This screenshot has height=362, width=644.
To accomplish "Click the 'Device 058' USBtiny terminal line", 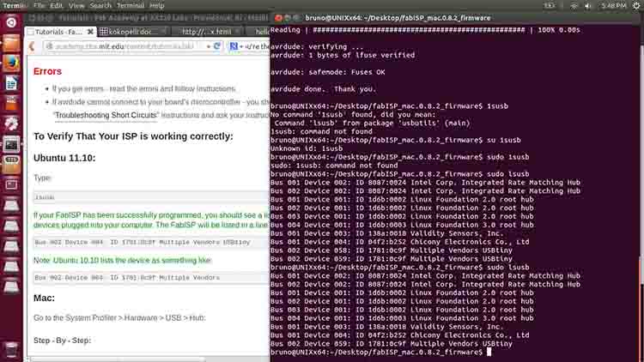I will coord(392,250).
